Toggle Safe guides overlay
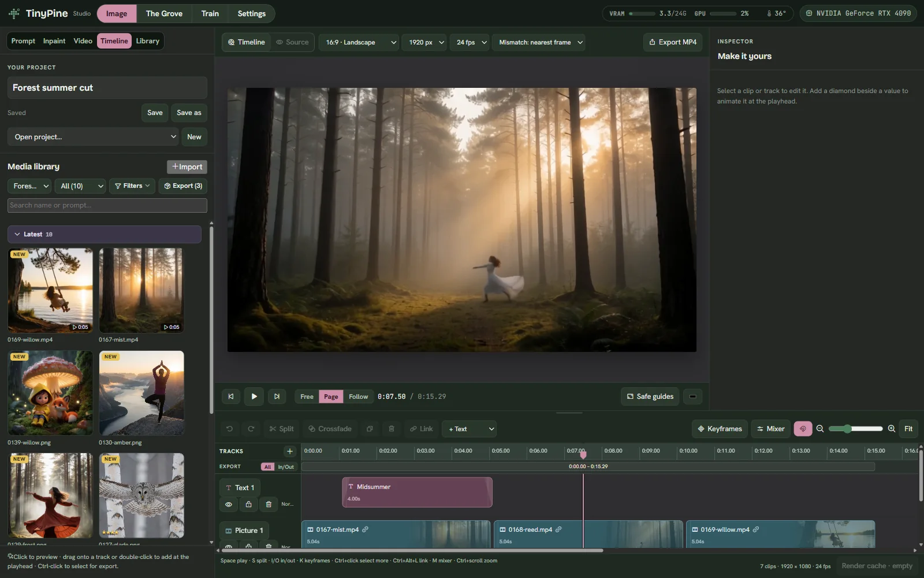This screenshot has height=578, width=924. 650,397
